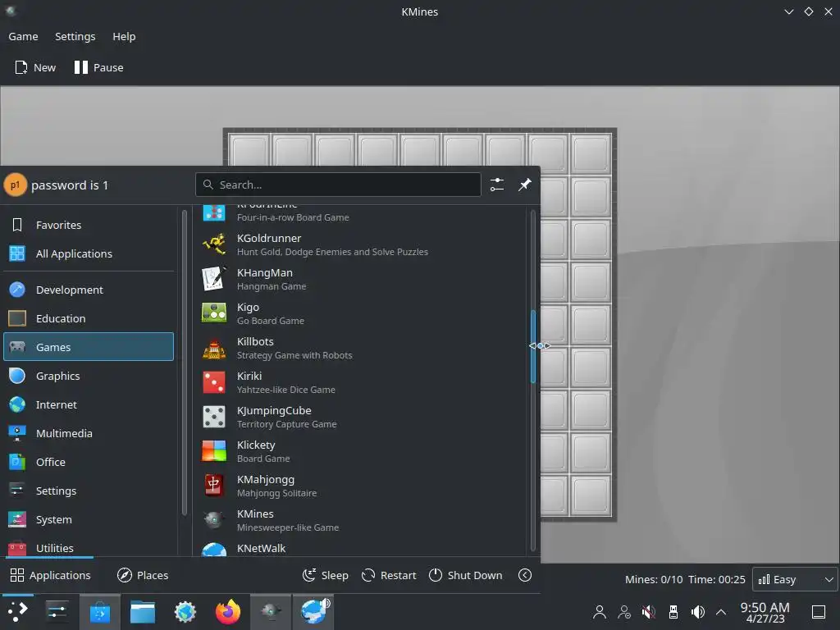The width and height of the screenshot is (840, 630).
Task: Open Kiriki red dice icon
Action: click(214, 382)
